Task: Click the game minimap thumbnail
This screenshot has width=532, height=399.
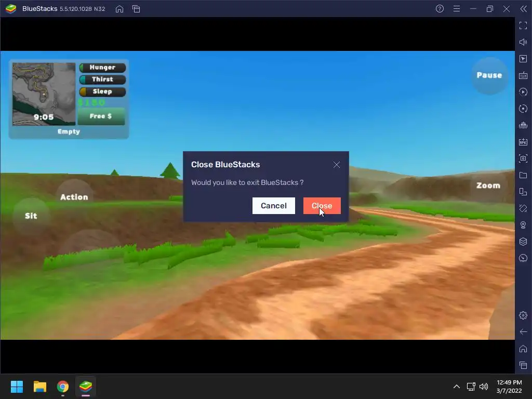Action: 44,94
